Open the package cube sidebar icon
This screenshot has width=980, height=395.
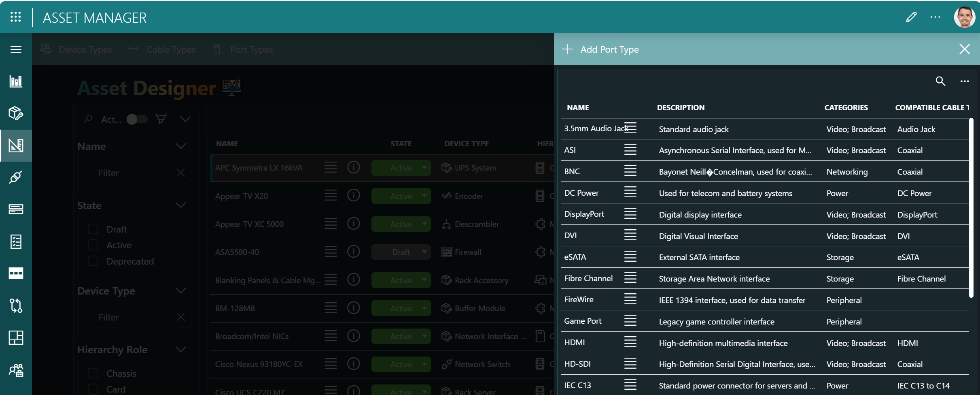click(16, 113)
